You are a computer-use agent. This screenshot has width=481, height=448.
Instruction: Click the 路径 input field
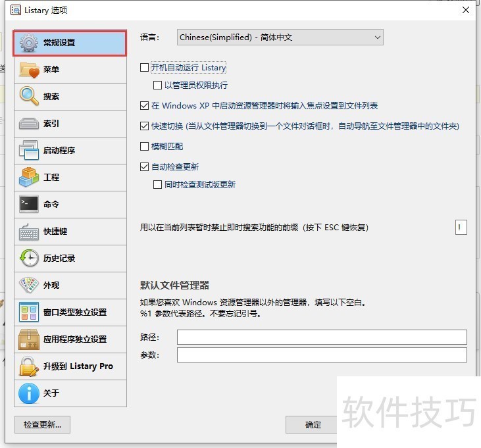(322, 337)
